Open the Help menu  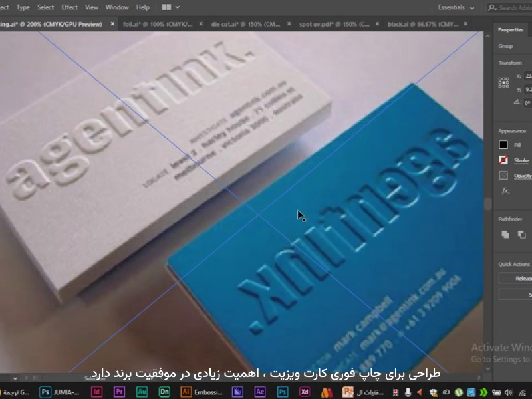pos(142,7)
